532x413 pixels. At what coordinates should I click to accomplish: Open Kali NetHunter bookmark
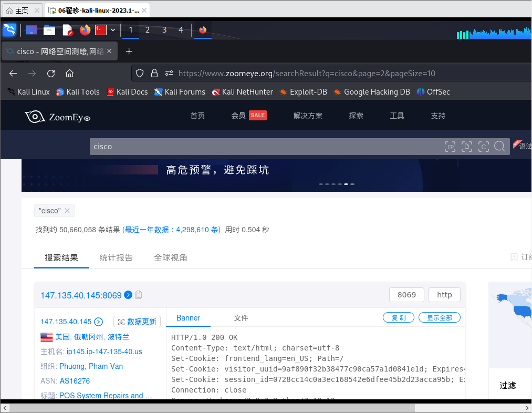pyautogui.click(x=243, y=92)
